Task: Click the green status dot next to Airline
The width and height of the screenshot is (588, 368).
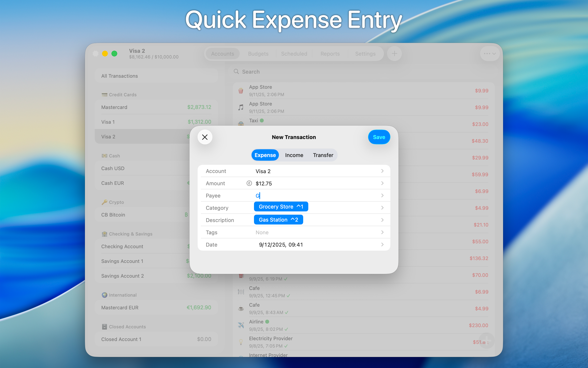Action: pyautogui.click(x=267, y=322)
